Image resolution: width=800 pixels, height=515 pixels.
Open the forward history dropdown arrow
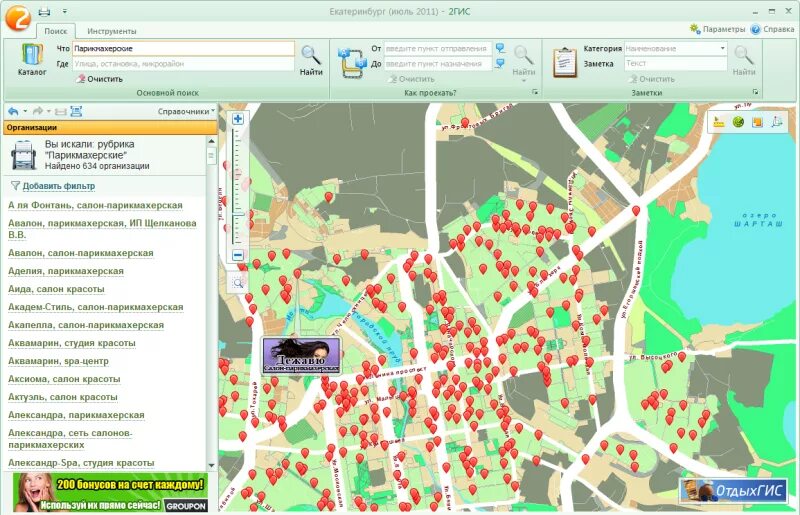49,111
